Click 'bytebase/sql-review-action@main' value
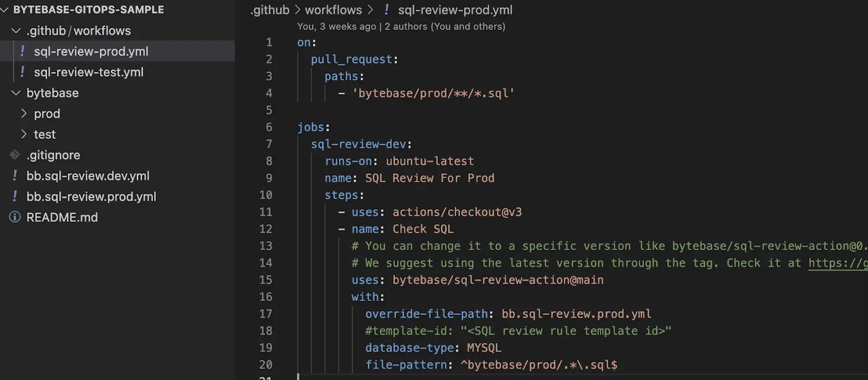 (497, 280)
